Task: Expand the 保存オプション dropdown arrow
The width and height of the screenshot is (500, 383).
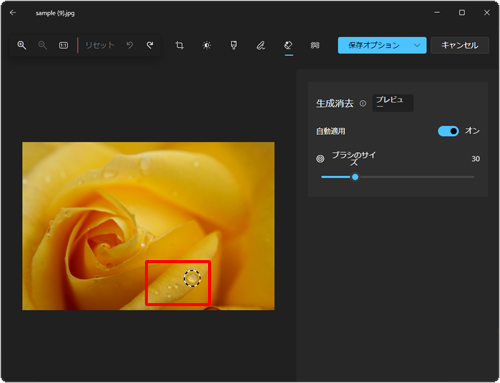Action: (x=417, y=45)
